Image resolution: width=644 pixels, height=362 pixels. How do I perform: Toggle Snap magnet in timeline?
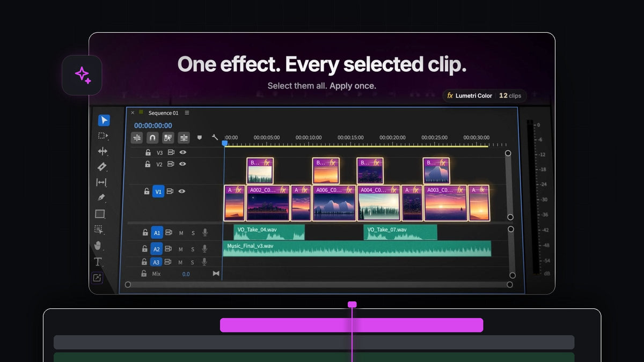[152, 138]
